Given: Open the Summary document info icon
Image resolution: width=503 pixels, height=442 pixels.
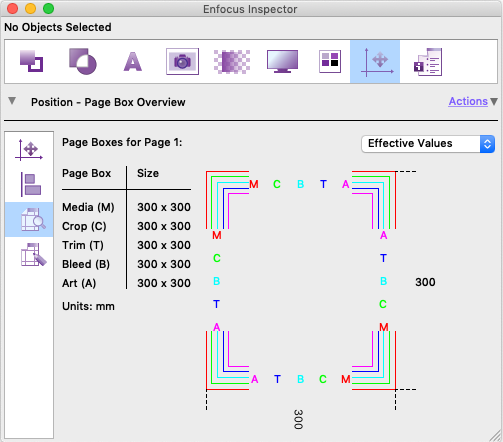Looking at the screenshot, I should click(x=428, y=62).
